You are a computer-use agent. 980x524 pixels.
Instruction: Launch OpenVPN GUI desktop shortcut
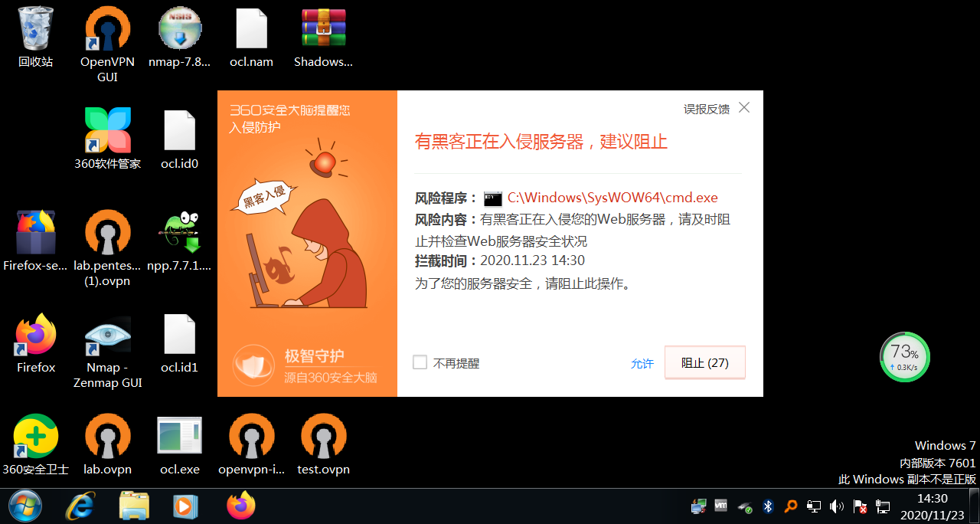(x=107, y=29)
